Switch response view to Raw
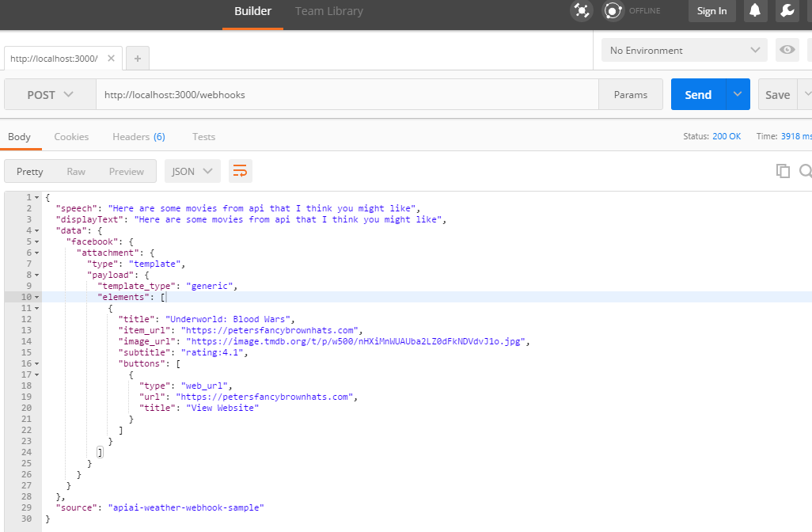Screen dimensions: 812x532 76,172
